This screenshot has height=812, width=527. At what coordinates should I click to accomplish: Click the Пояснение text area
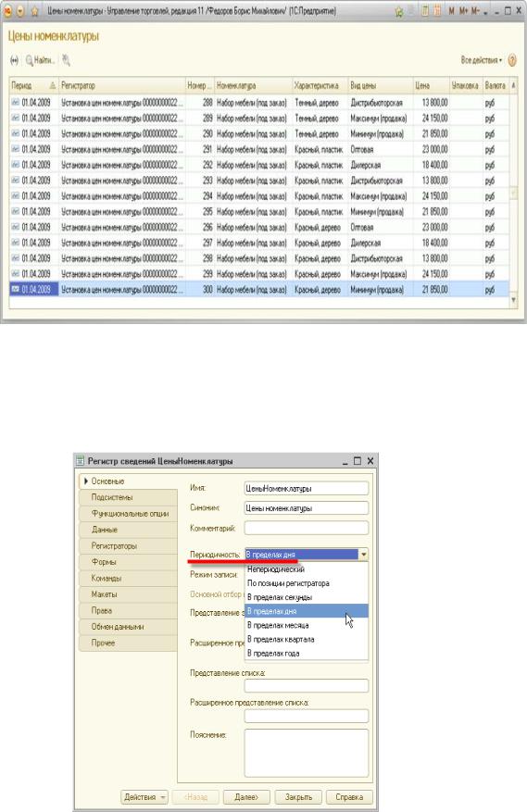click(307, 753)
